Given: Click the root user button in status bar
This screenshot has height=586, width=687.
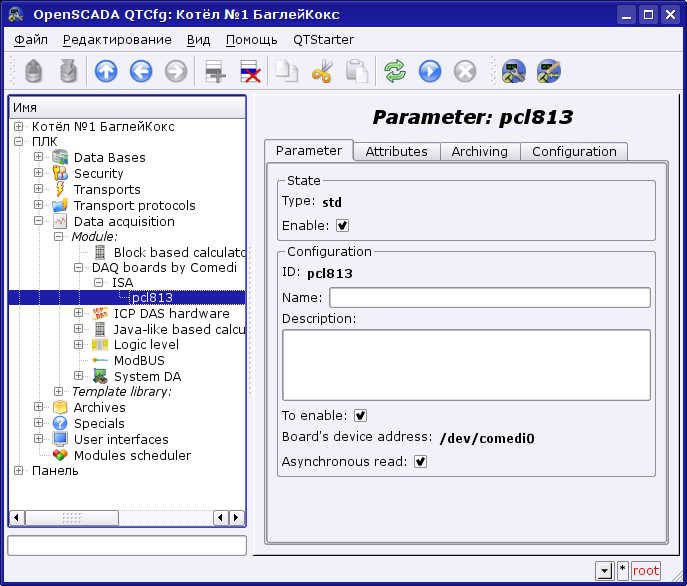Looking at the screenshot, I should (646, 570).
